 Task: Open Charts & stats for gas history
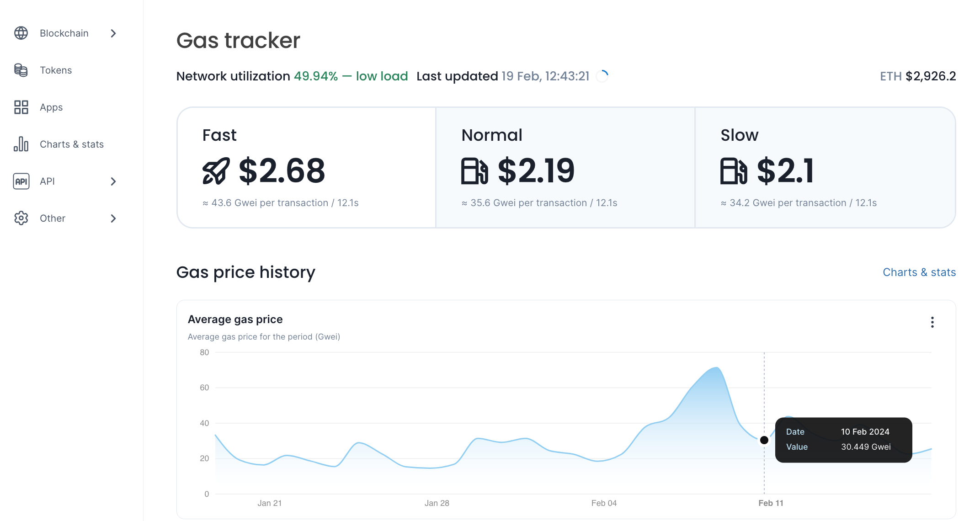click(x=919, y=272)
